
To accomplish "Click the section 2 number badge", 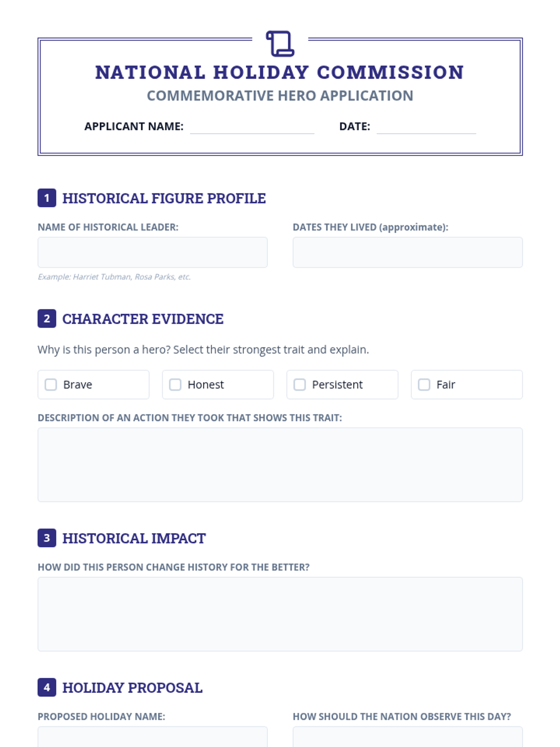I will pos(47,318).
